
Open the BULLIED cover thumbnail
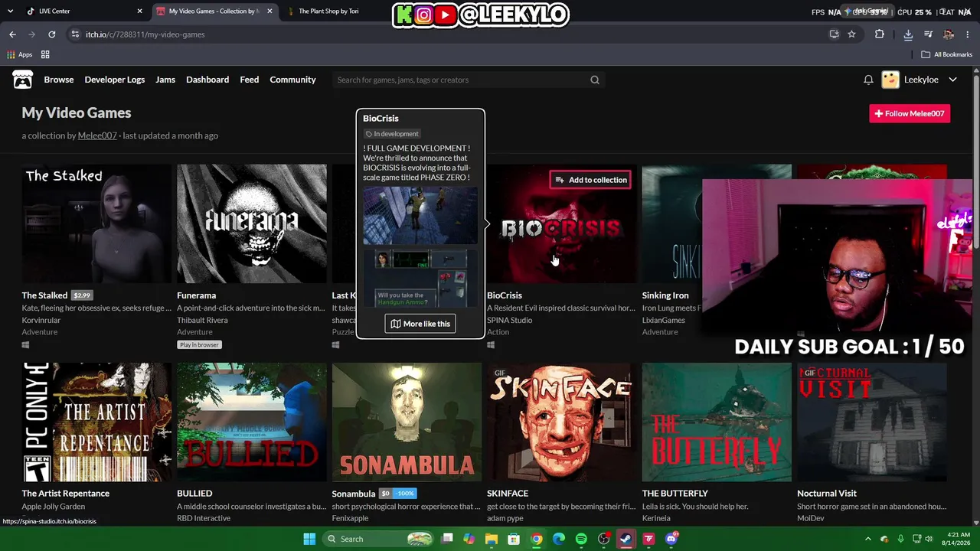[x=252, y=422]
